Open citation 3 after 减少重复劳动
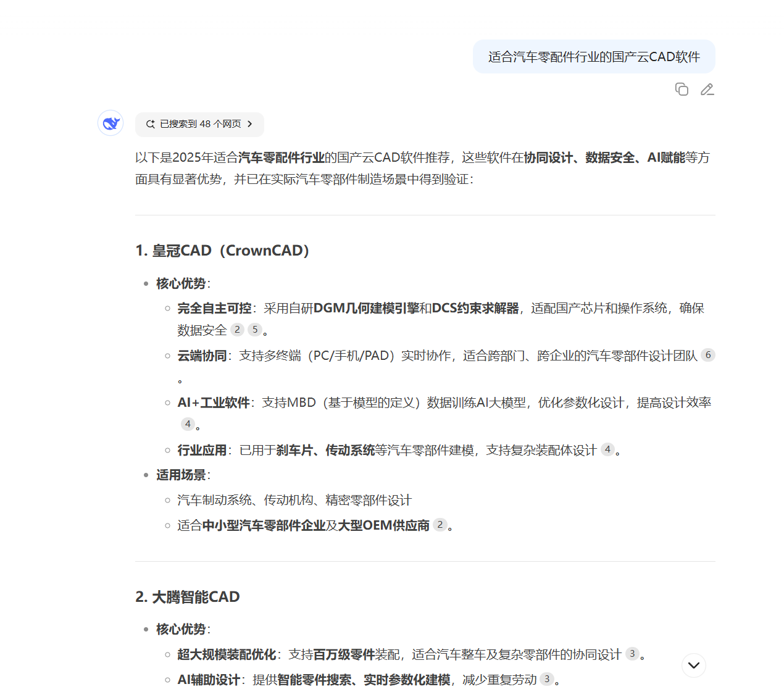 point(546,679)
